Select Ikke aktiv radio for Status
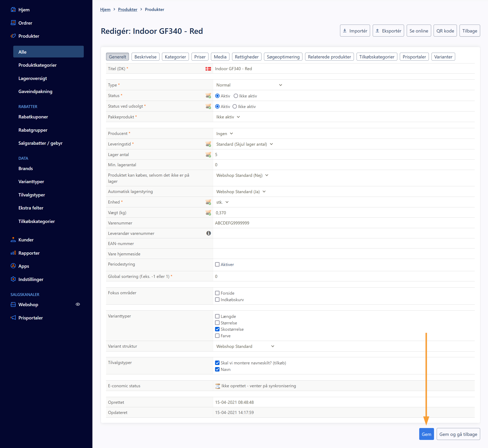This screenshot has width=488, height=448. click(x=236, y=96)
